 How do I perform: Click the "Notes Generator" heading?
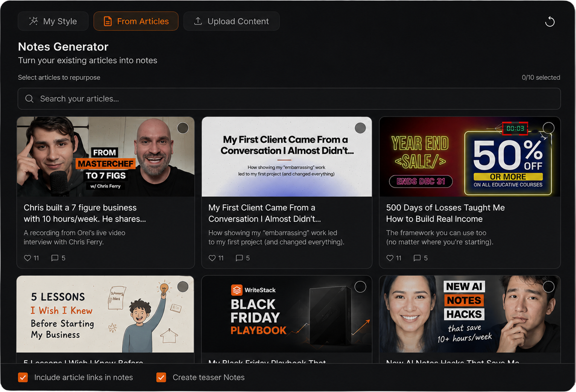63,47
